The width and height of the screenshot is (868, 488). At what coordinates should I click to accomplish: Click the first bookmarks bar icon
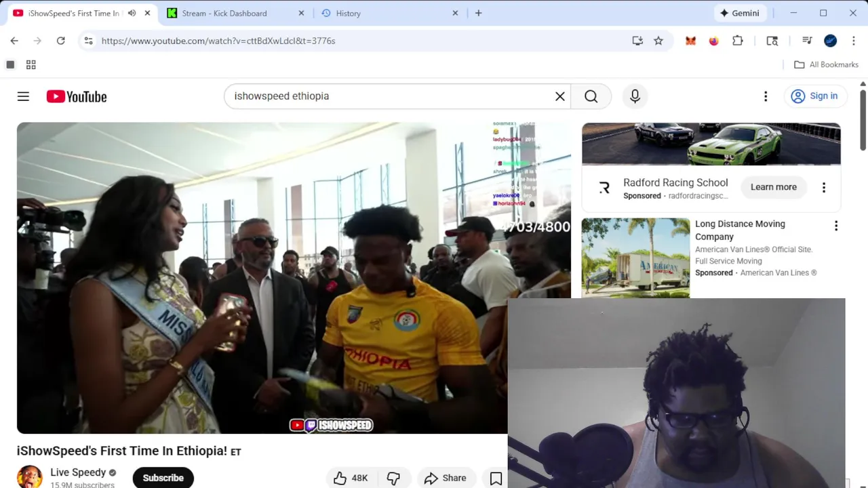coord(10,64)
